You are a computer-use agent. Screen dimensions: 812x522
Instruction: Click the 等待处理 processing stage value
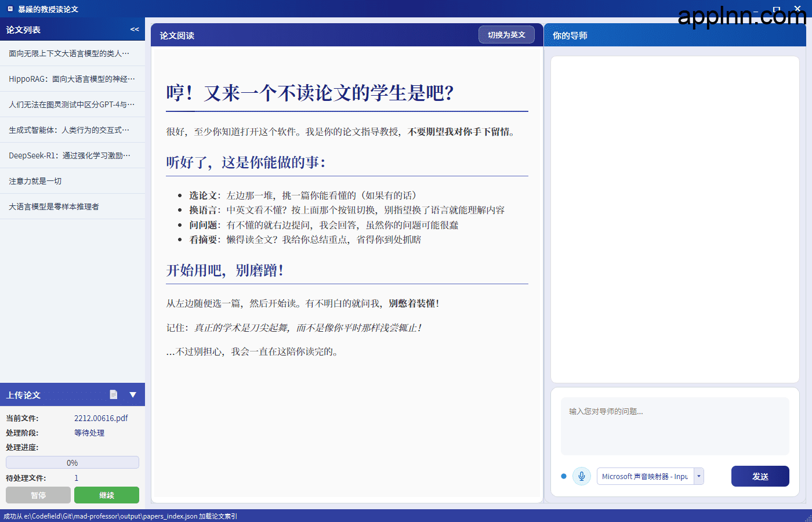(x=89, y=433)
